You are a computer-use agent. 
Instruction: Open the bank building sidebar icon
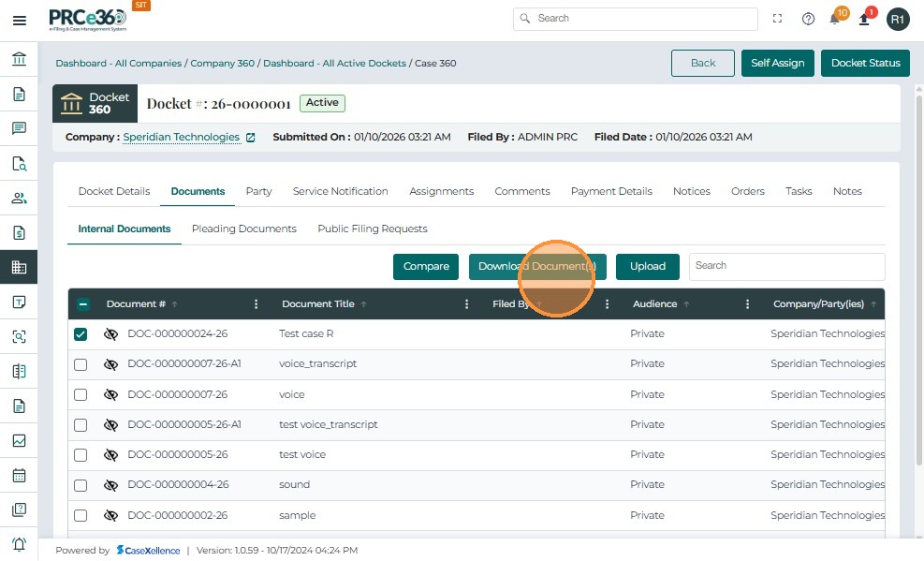pyautogui.click(x=19, y=60)
